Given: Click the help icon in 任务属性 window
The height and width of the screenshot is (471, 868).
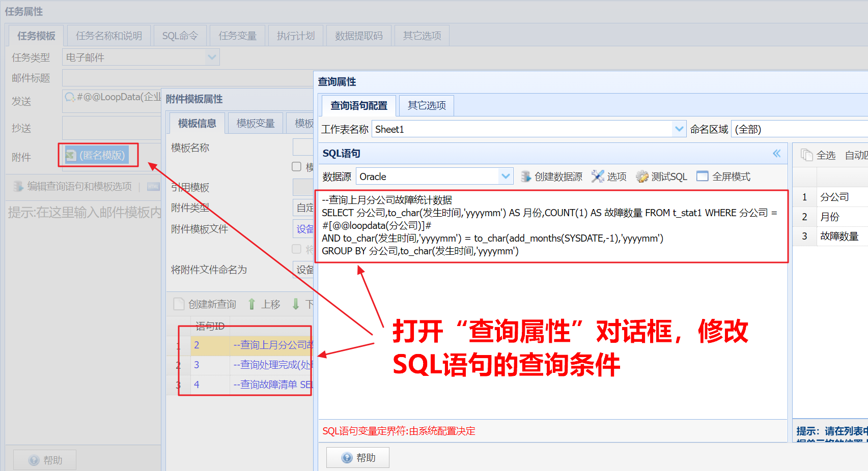Looking at the screenshot, I should [x=34, y=460].
